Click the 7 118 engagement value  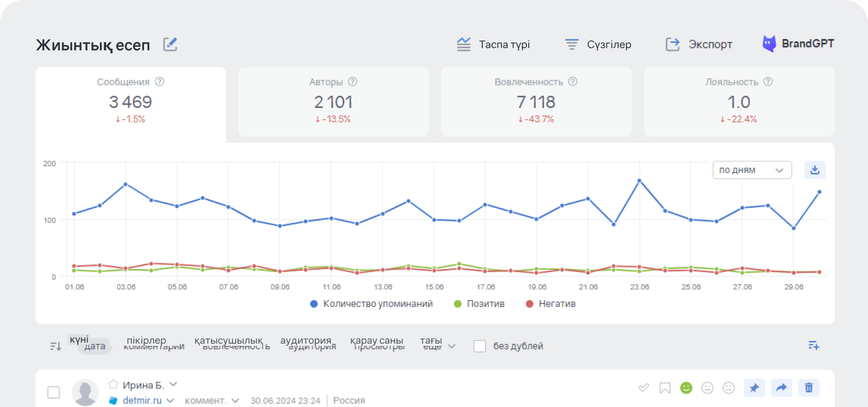536,102
